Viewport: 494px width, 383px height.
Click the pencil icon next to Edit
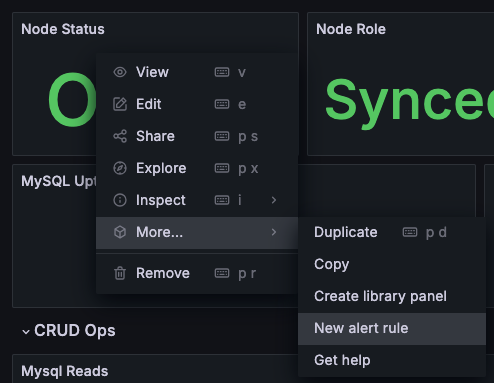120,104
